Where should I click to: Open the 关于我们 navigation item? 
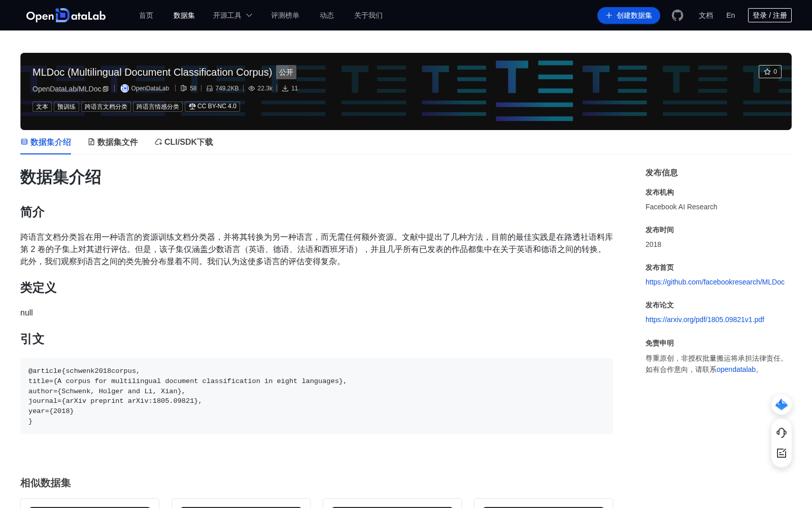coord(368,15)
